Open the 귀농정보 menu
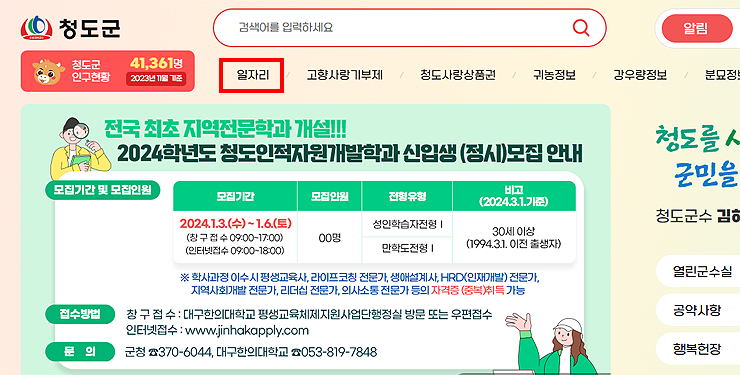Image resolution: width=740 pixels, height=375 pixels. point(554,75)
